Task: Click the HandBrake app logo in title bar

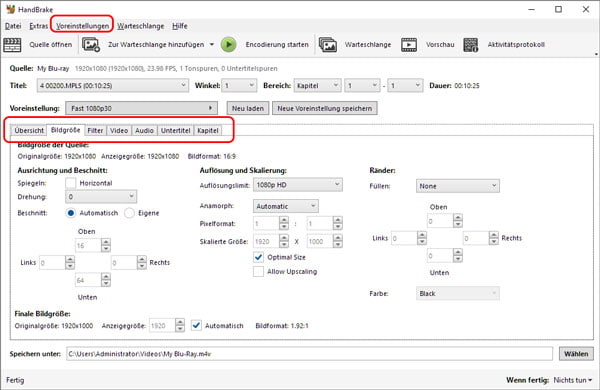Action: point(11,9)
